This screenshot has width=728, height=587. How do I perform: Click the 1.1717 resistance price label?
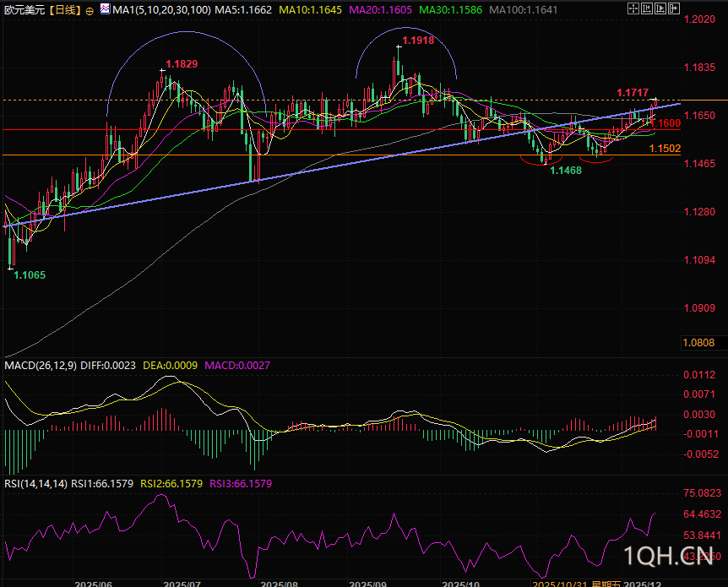coord(633,91)
